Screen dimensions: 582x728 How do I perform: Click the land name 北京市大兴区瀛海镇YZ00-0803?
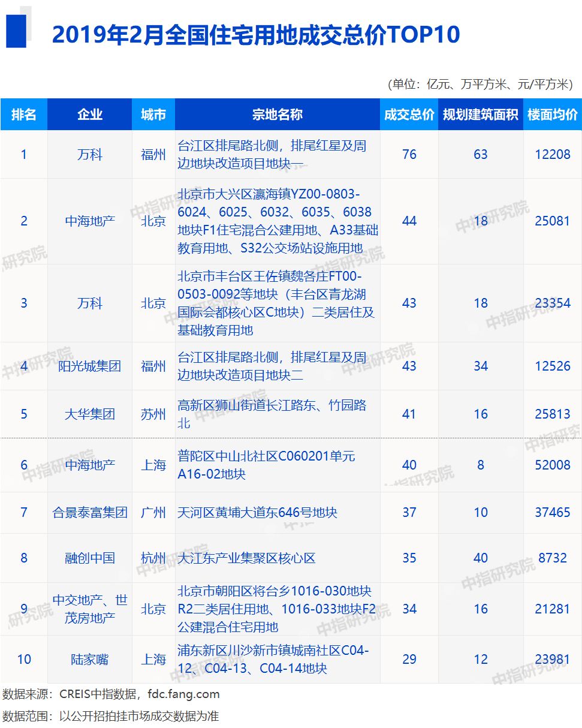[278, 221]
